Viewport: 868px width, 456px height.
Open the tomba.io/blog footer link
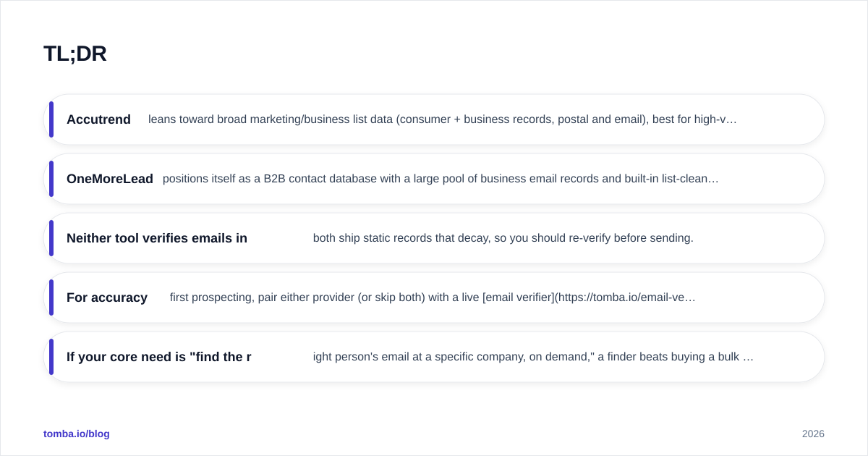[77, 434]
